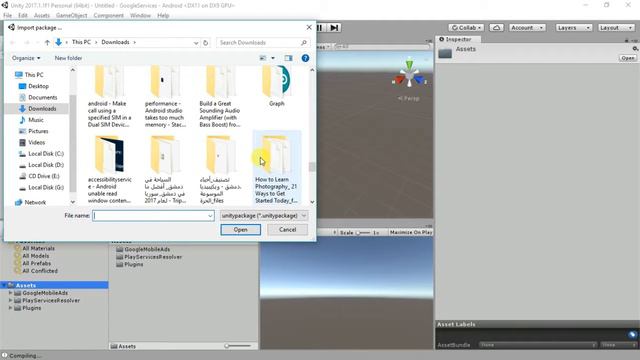640x360 pixels.
Task: Expand PlayServicesResolver in Project tree
Action: pos(10,300)
